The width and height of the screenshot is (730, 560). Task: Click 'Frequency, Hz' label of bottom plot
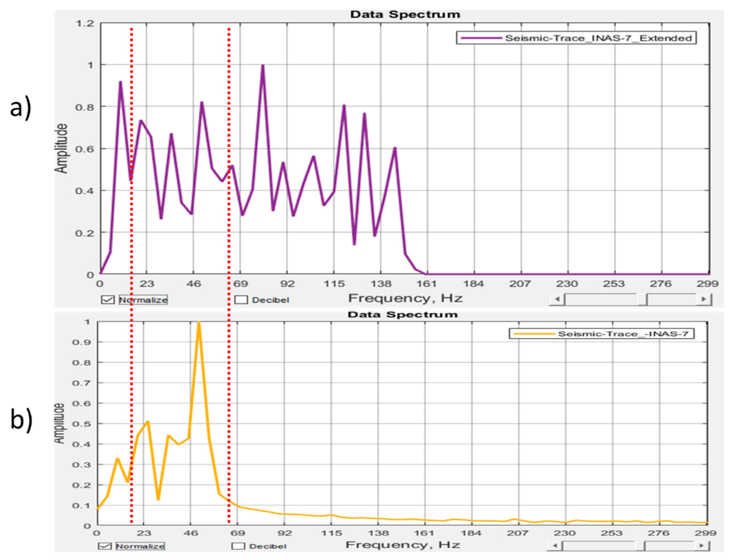click(x=402, y=545)
